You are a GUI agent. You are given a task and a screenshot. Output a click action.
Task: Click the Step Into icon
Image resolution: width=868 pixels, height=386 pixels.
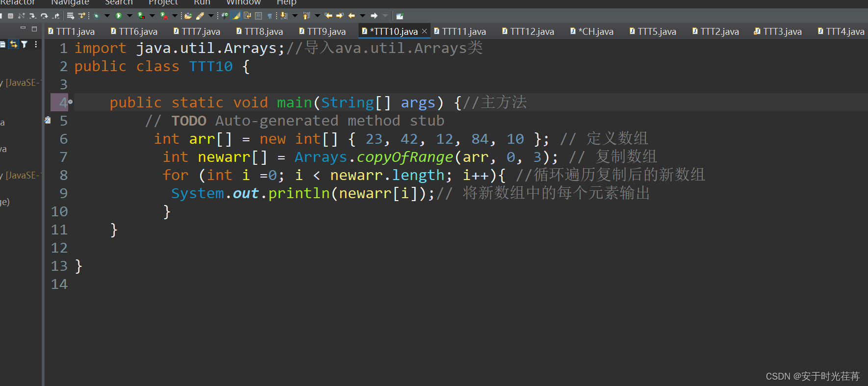click(x=33, y=16)
